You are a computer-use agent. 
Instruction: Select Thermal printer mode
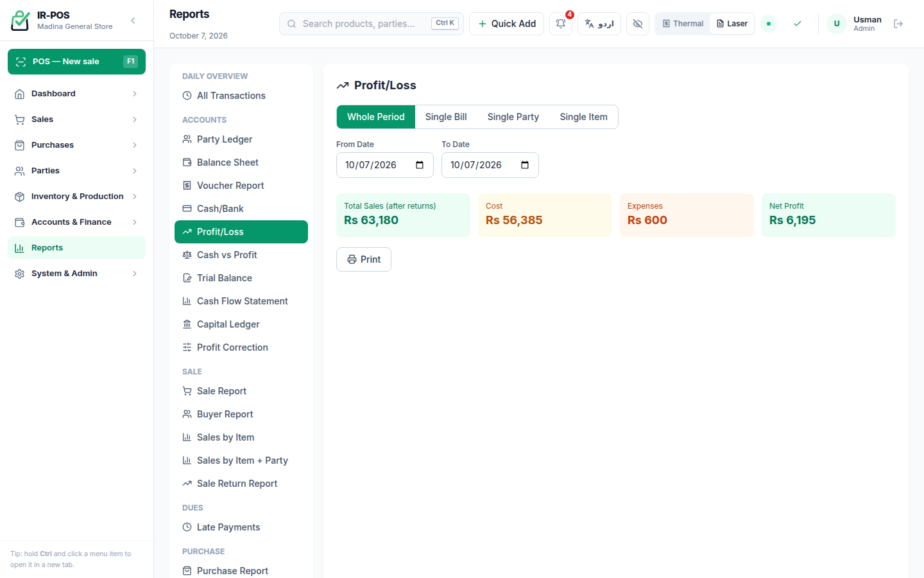(x=683, y=24)
